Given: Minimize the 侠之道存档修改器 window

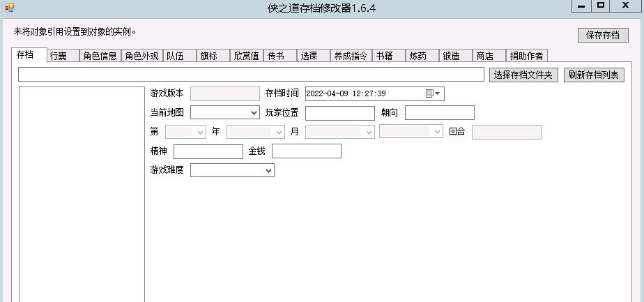Looking at the screenshot, I should click(x=581, y=6).
